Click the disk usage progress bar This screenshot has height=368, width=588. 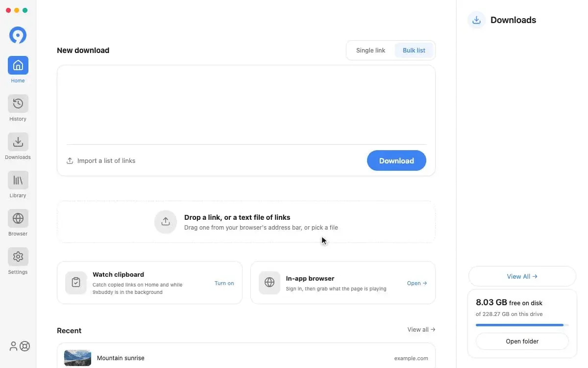pyautogui.click(x=522, y=325)
